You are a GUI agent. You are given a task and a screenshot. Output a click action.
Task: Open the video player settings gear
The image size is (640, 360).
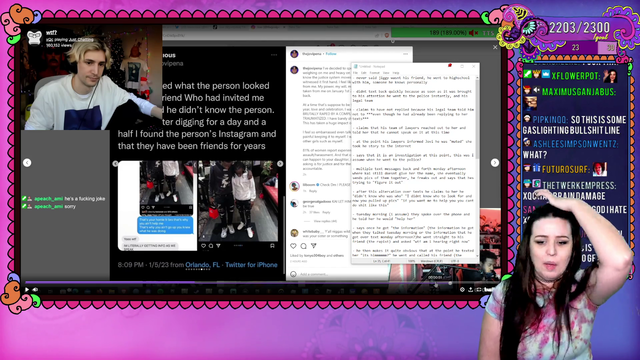[462, 289]
